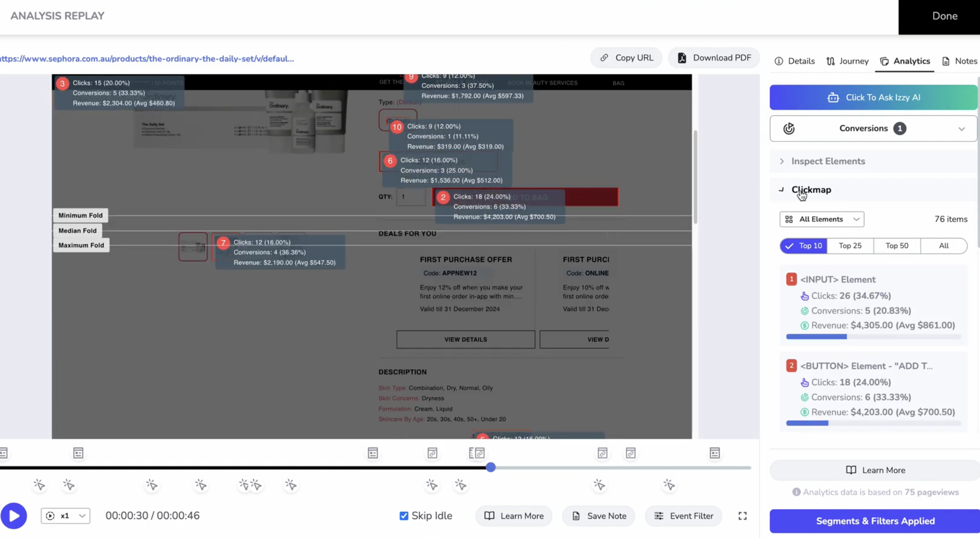The image size is (980, 538).
Task: Switch to the Journey tab
Action: point(847,61)
